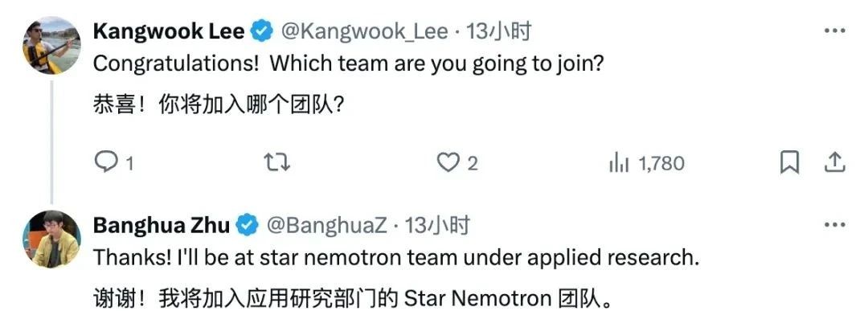The image size is (868, 311).
Task: Click the @Kangwook_Lee handle
Action: pyautogui.click(x=365, y=32)
